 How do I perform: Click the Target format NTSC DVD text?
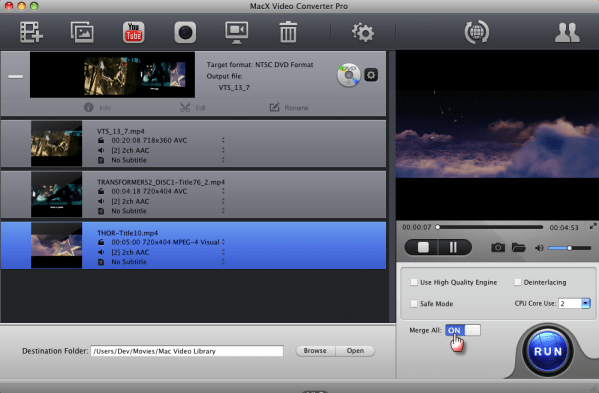(260, 65)
